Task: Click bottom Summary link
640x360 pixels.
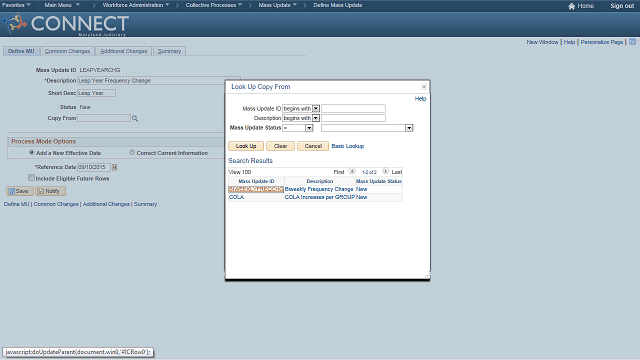Action: [x=145, y=204]
